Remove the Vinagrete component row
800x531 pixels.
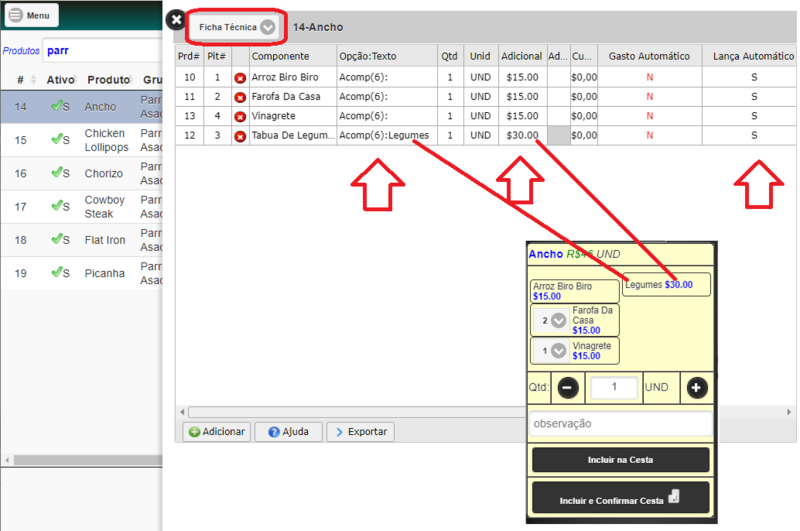240,117
